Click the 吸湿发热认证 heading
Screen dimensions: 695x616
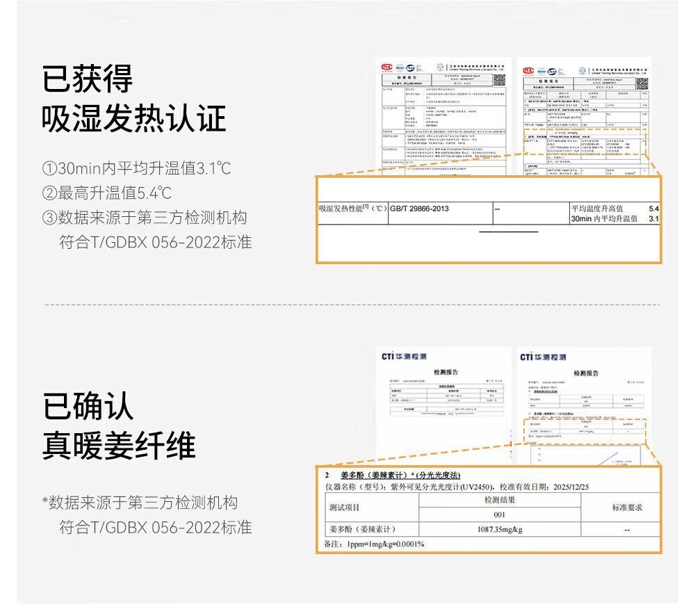click(134, 119)
